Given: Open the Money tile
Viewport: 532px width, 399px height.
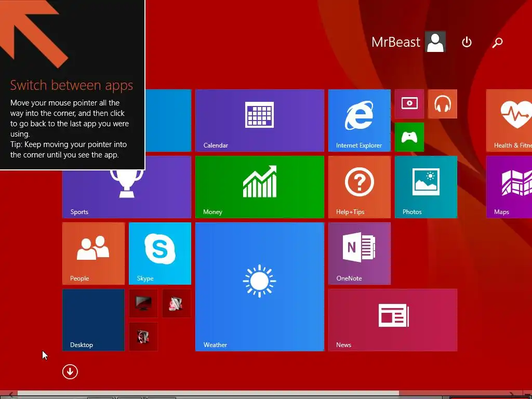Looking at the screenshot, I should click(260, 187).
